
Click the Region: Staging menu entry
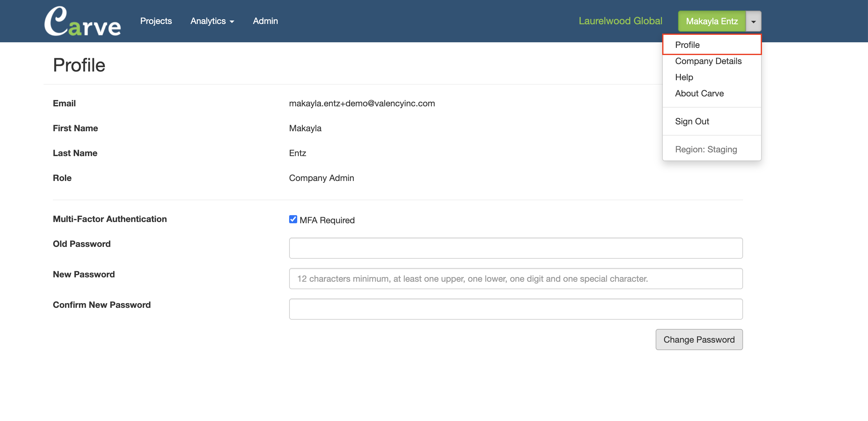pos(706,149)
